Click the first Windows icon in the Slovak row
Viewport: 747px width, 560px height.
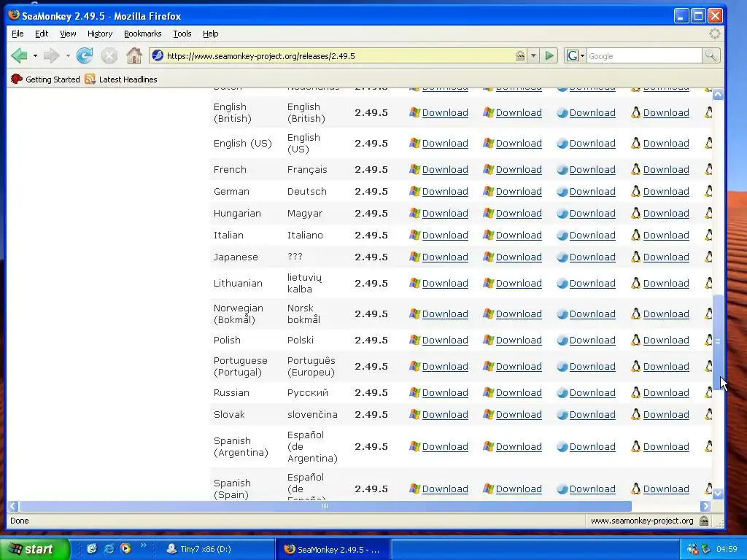click(x=415, y=414)
